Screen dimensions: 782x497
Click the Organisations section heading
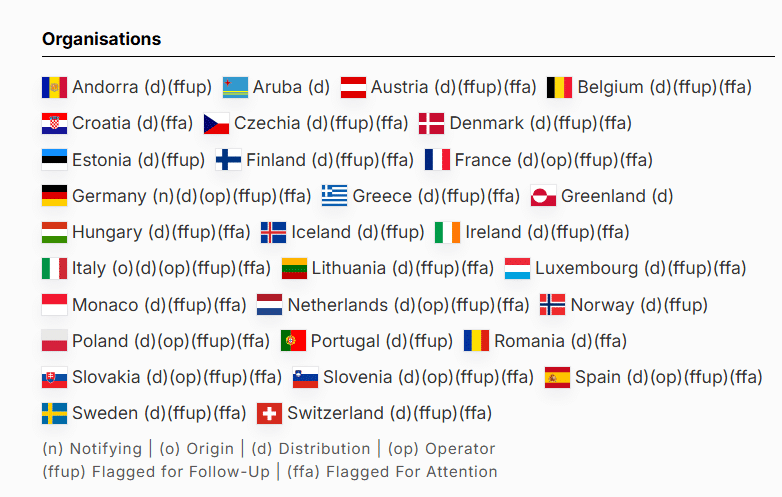(101, 39)
